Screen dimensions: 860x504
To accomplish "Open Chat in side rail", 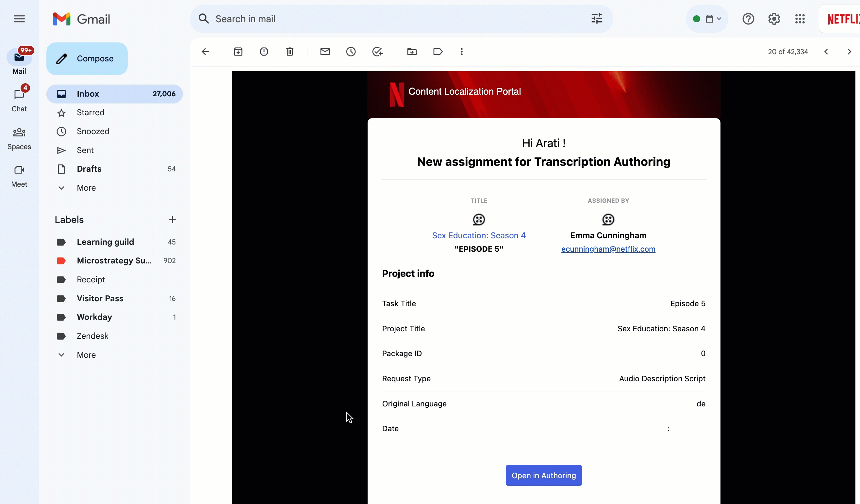I will [19, 99].
